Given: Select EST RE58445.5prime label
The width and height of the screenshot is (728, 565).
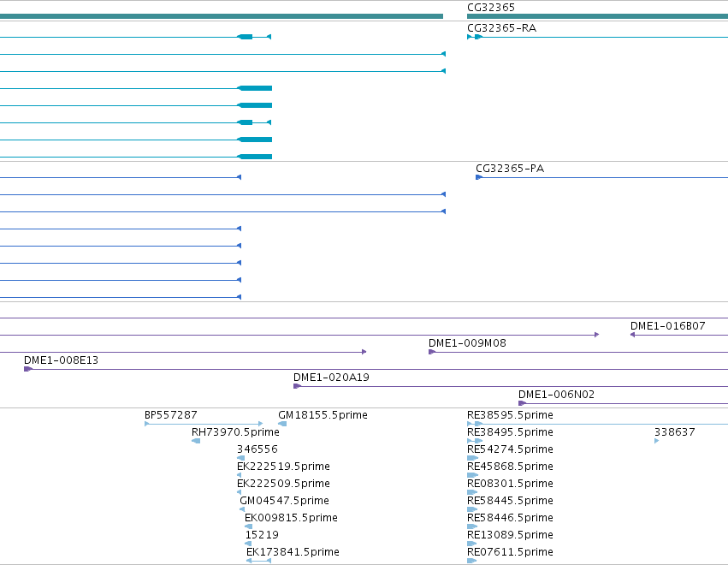Looking at the screenshot, I should point(510,501).
